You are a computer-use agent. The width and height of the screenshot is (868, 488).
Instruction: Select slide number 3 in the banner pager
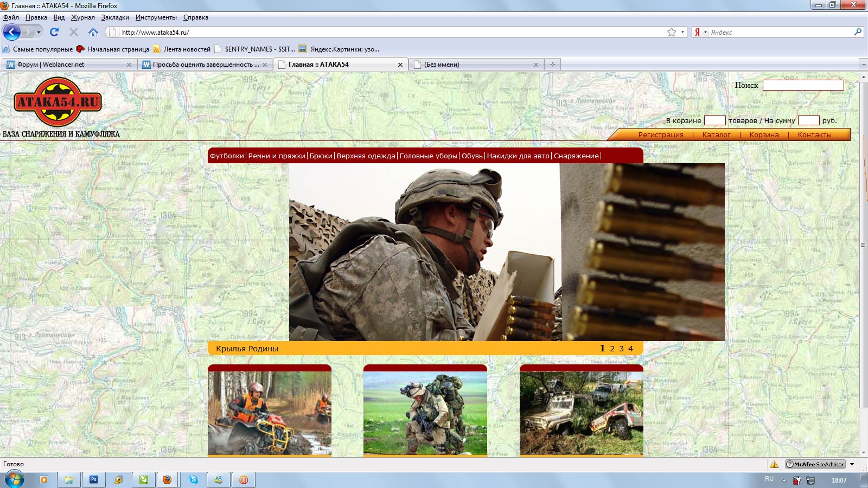point(621,349)
